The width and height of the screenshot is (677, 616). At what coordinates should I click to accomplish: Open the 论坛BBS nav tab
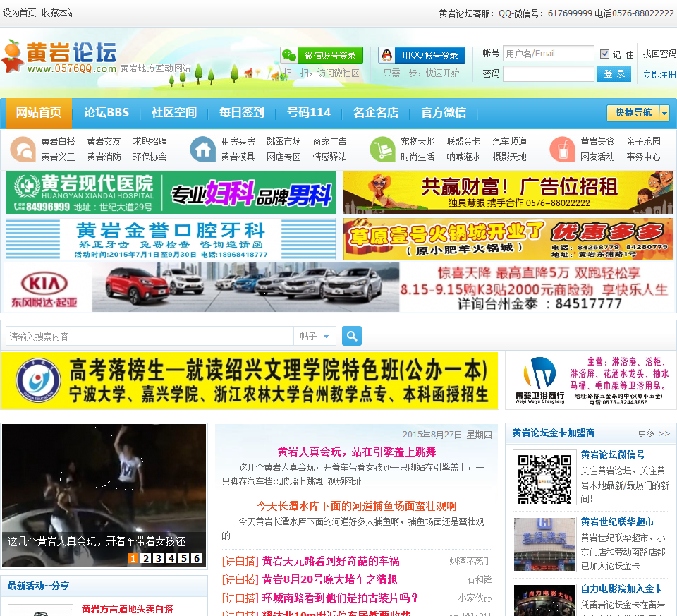[x=106, y=113]
